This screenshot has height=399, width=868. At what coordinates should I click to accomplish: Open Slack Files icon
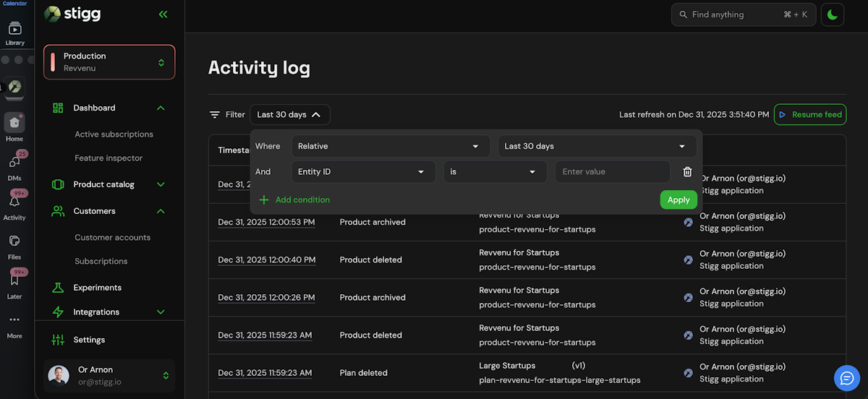[x=14, y=241]
